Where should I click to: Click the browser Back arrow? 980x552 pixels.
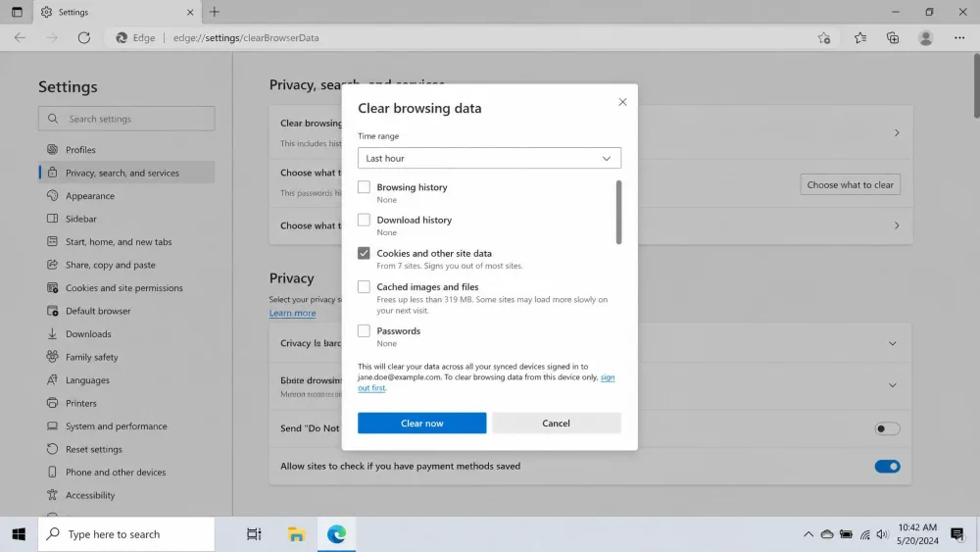point(20,37)
